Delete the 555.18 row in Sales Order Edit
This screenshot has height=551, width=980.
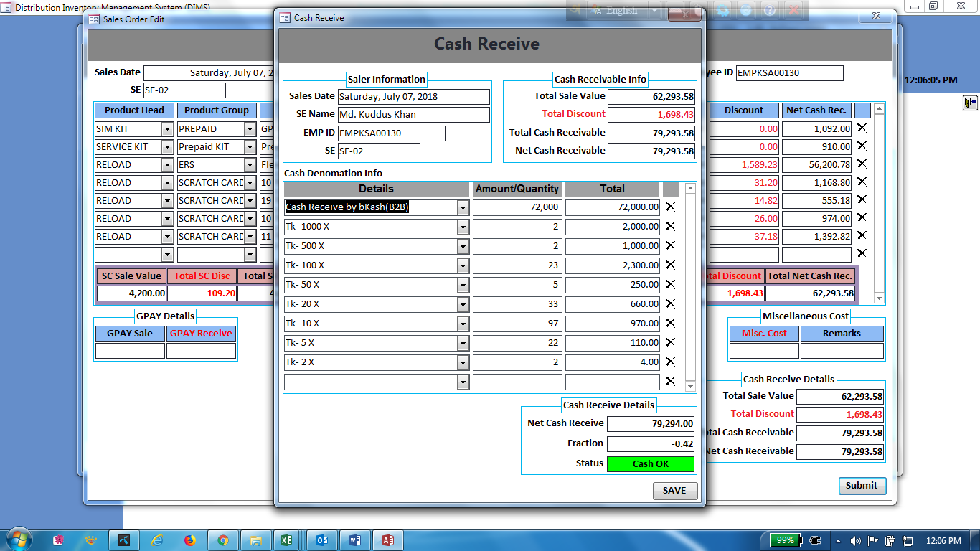click(862, 200)
